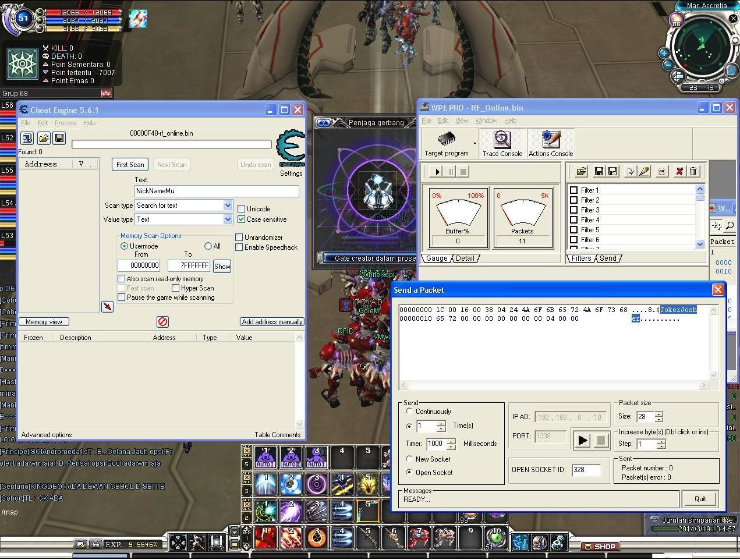Click magnifier icon in right WPE panel
740x560 pixels.
(x=730, y=225)
